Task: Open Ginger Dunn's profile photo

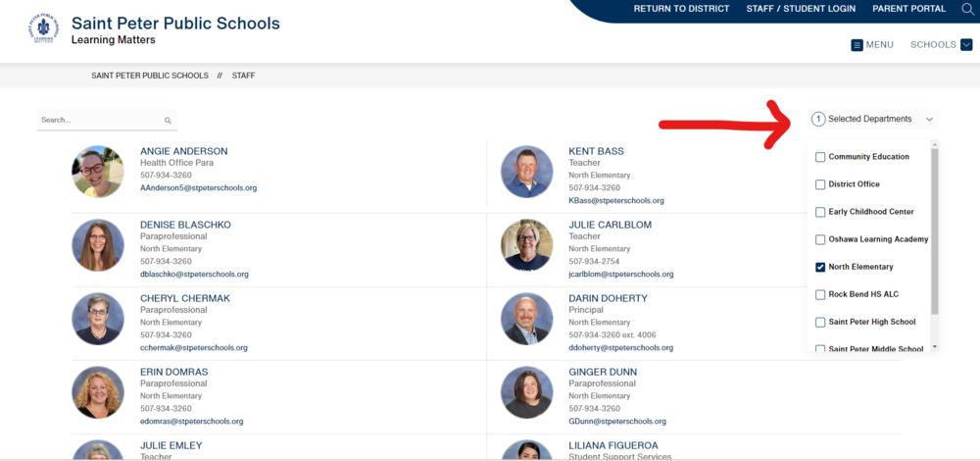Action: pos(527,392)
